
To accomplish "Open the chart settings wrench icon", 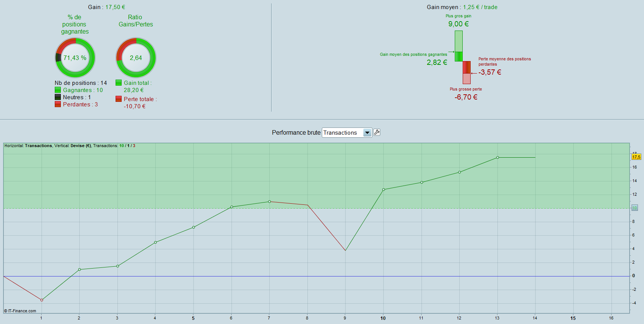I will (x=377, y=132).
